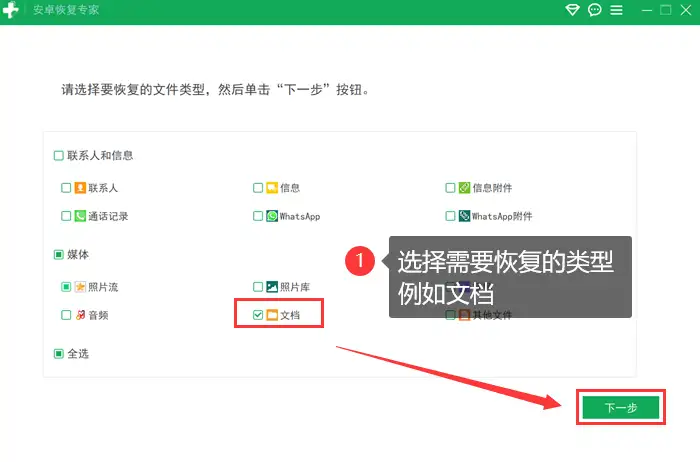Check the WhatsApp附件 checkbox
Image resolution: width=700 pixels, height=462 pixels.
450,216
